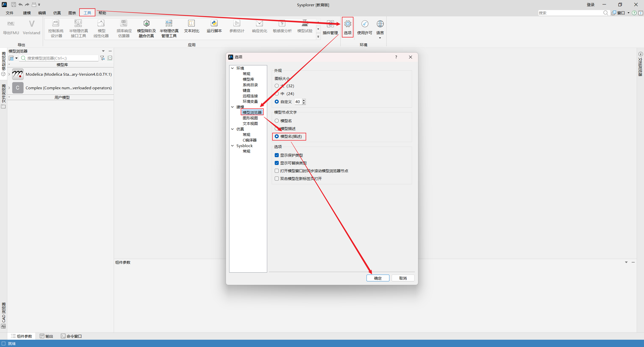Open the 文本对比 tool

(x=191, y=26)
